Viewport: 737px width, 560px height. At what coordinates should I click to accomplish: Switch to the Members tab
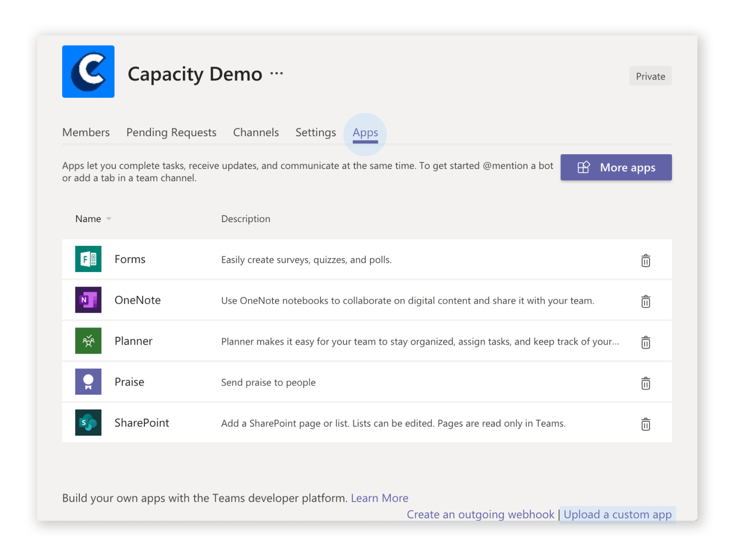tap(86, 132)
